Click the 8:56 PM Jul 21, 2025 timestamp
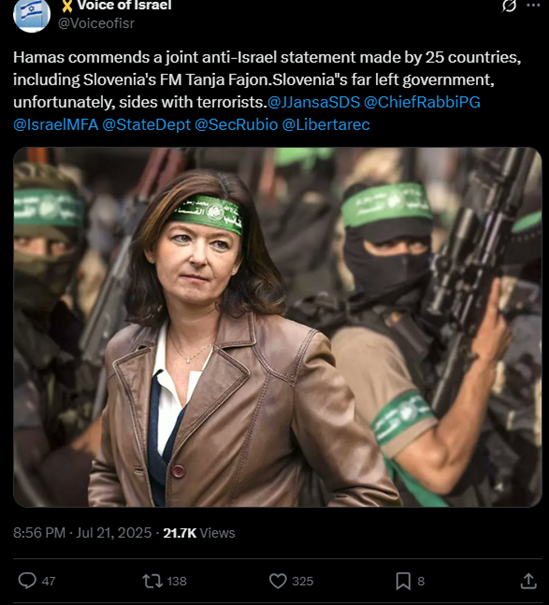The width and height of the screenshot is (549, 605). coord(82,533)
